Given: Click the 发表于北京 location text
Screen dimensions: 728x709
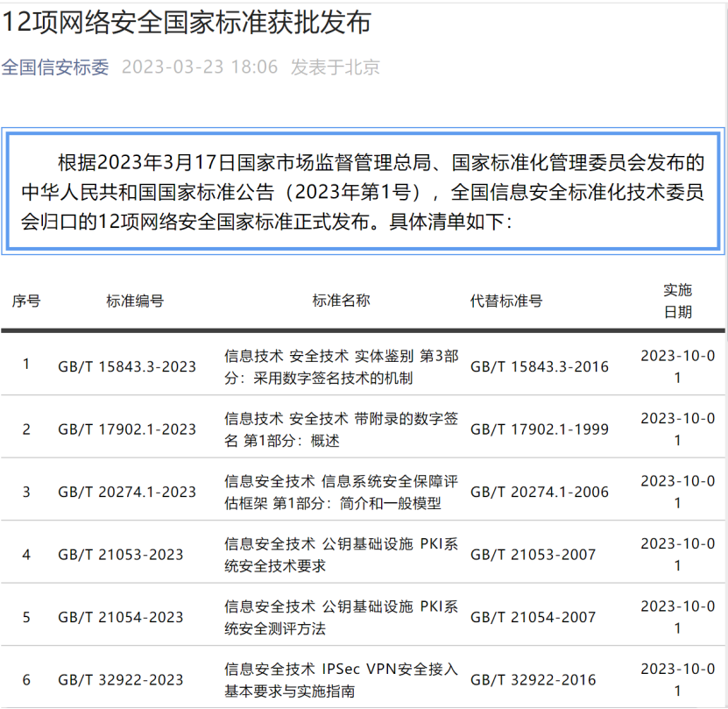Looking at the screenshot, I should point(336,67).
